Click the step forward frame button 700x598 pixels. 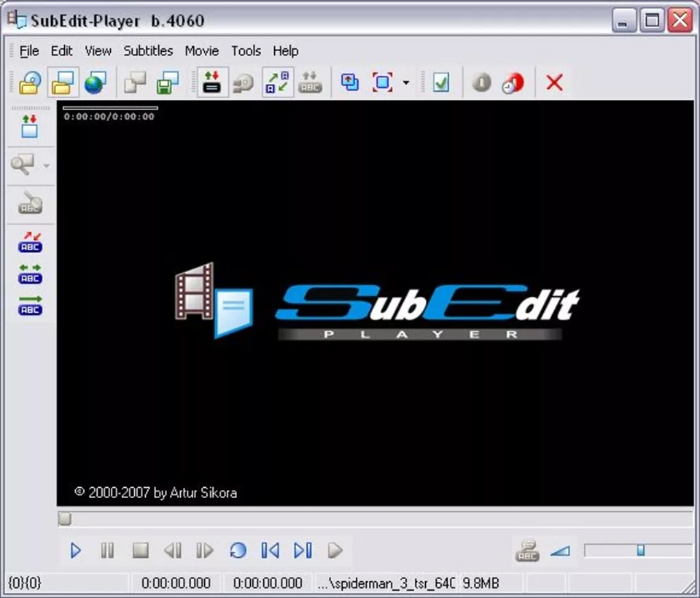[x=205, y=550]
